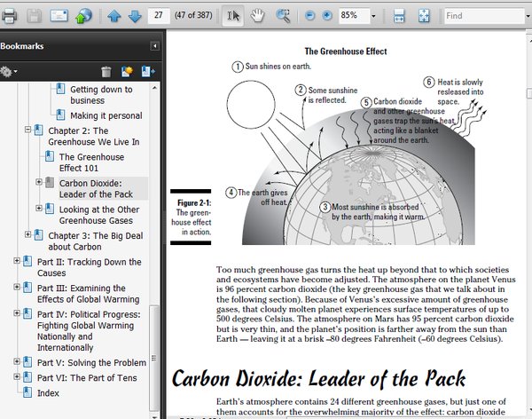Screen dimensions: 532x419
Task: Click the zoom in plus button
Action: click(325, 16)
